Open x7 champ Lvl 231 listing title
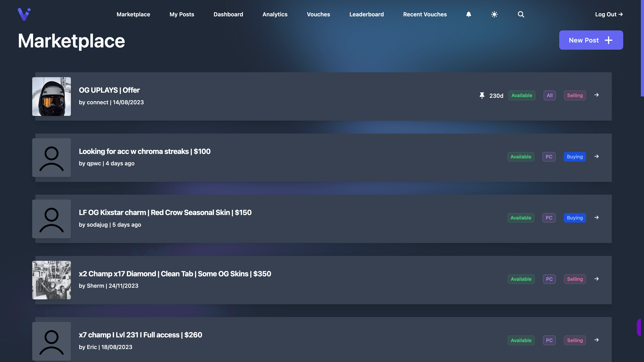 click(140, 335)
